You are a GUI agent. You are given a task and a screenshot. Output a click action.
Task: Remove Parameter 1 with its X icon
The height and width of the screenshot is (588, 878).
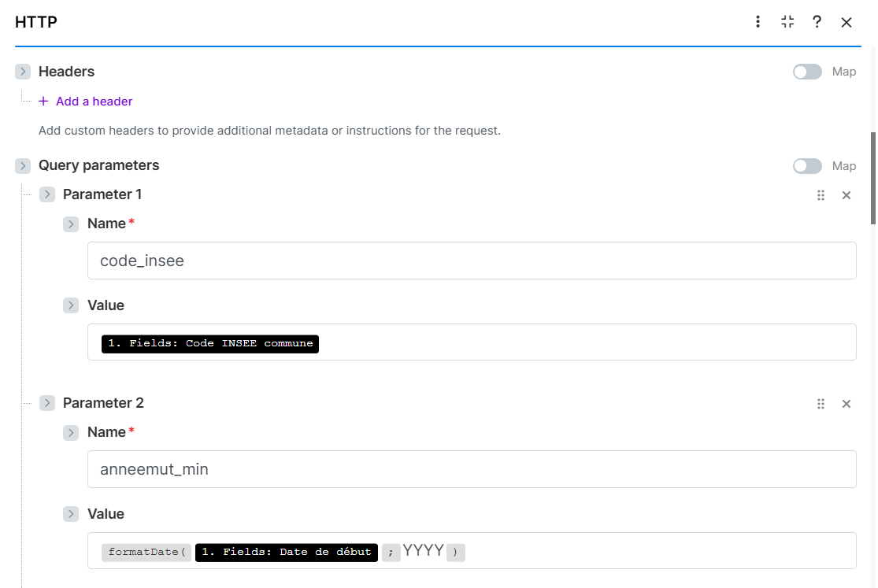(x=846, y=195)
